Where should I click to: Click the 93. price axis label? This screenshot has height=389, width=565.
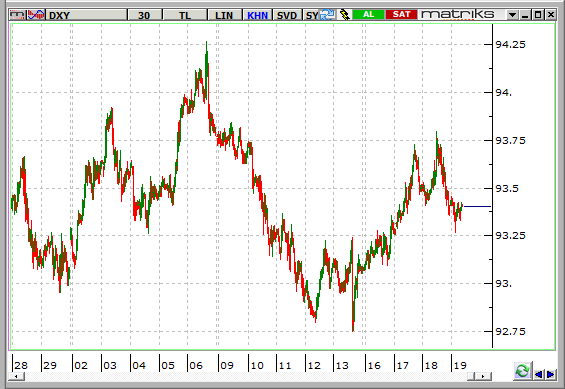tap(503, 284)
